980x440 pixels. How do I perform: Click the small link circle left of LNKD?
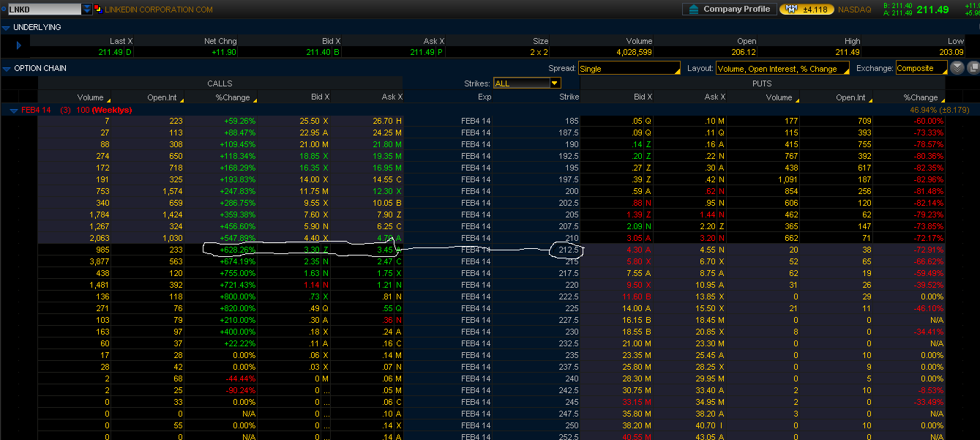3,10
